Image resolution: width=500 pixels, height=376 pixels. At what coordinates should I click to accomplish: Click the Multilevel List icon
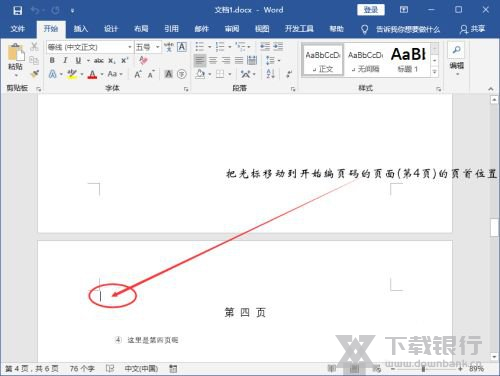pyautogui.click(x=240, y=47)
